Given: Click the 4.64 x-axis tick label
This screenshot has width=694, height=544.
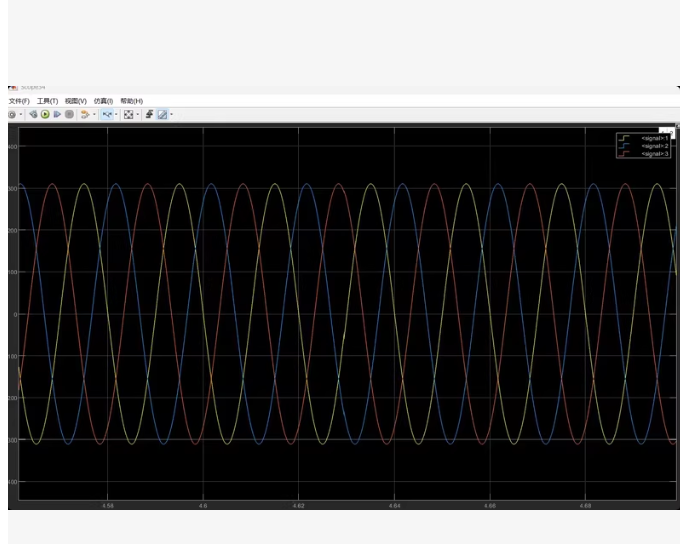Looking at the screenshot, I should [394, 505].
